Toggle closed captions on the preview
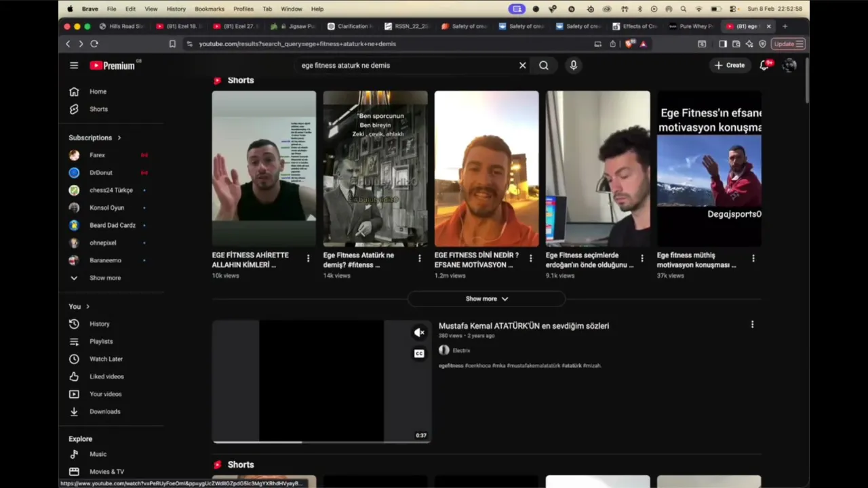Image resolution: width=868 pixels, height=488 pixels. 420,353
